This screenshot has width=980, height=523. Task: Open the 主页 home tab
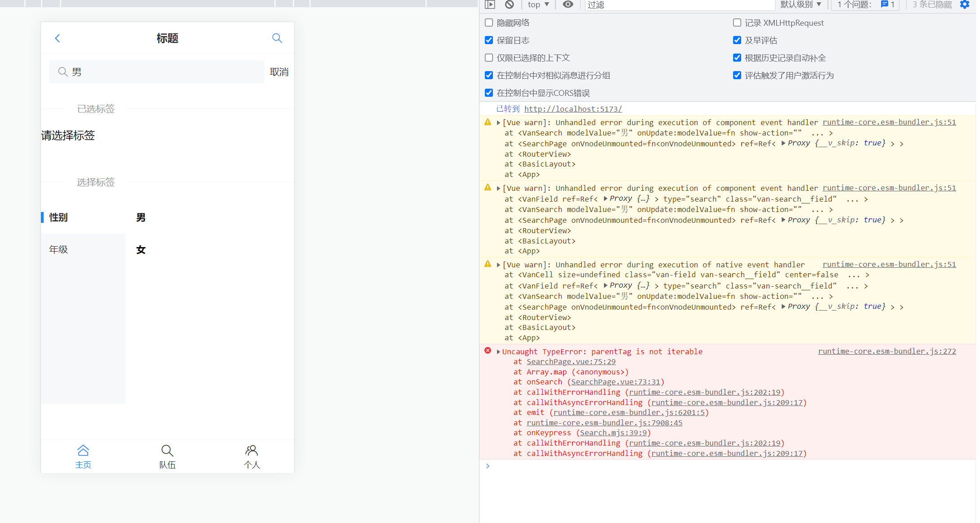(83, 456)
